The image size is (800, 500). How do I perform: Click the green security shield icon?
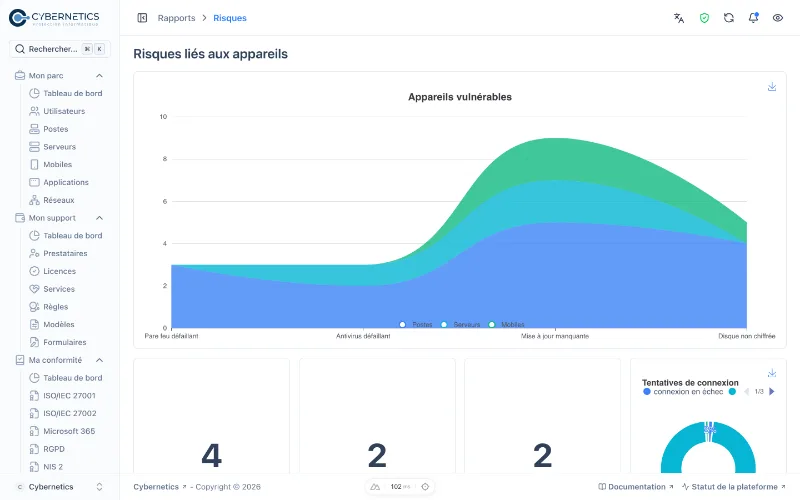click(704, 18)
